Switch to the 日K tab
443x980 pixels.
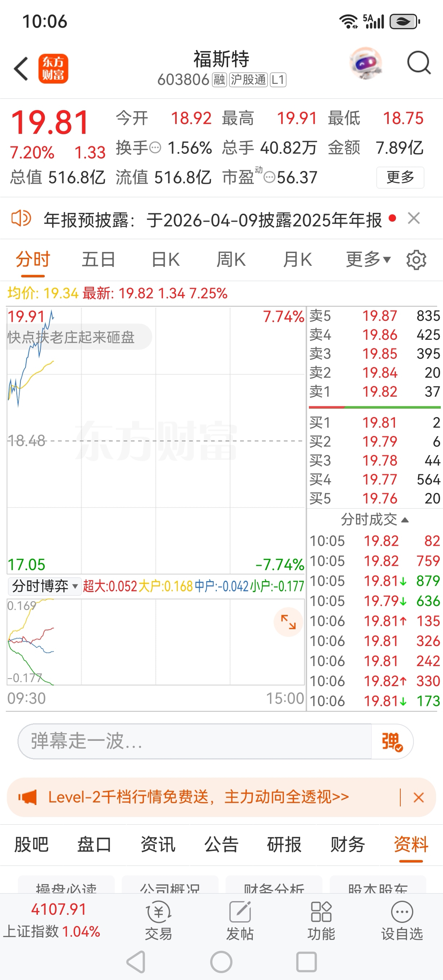click(165, 260)
